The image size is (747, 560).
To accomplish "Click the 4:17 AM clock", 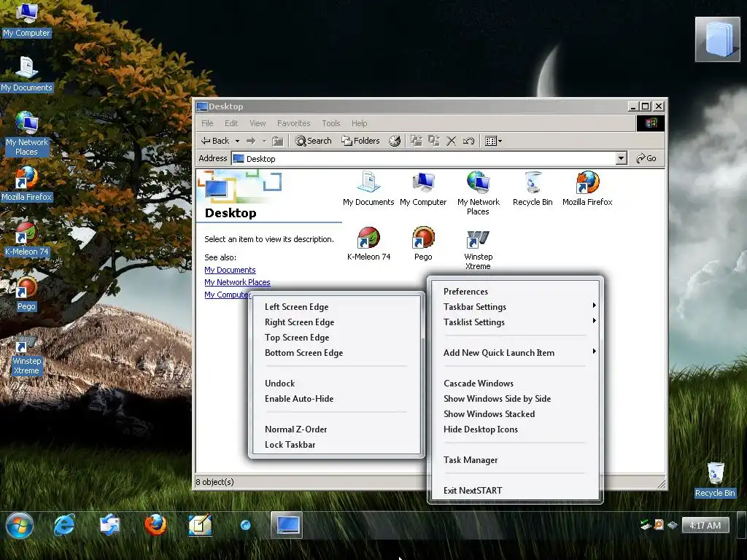I will click(705, 525).
